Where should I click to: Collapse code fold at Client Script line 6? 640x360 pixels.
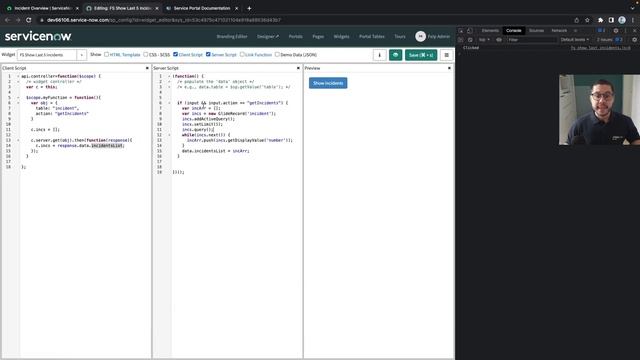pos(18,103)
